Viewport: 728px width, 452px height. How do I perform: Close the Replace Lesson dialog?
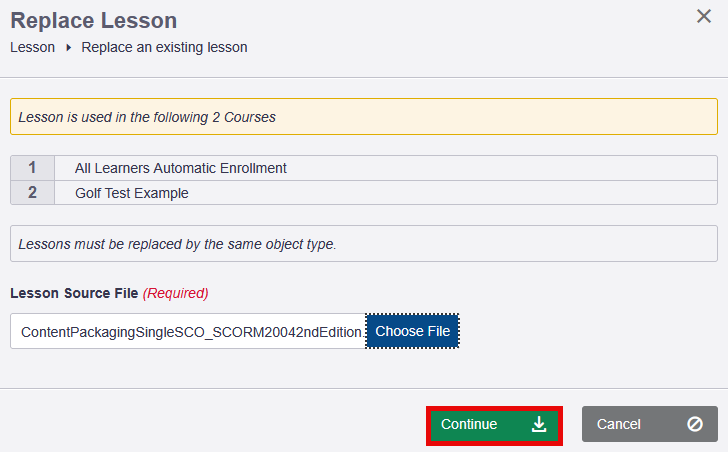pos(704,17)
